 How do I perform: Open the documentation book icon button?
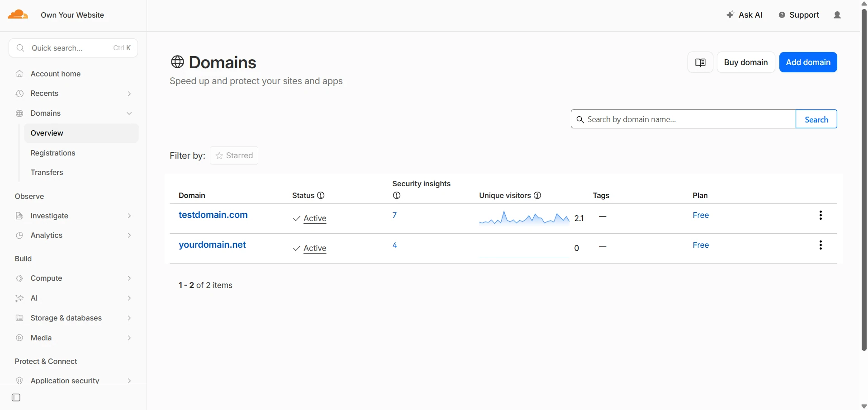click(x=700, y=62)
